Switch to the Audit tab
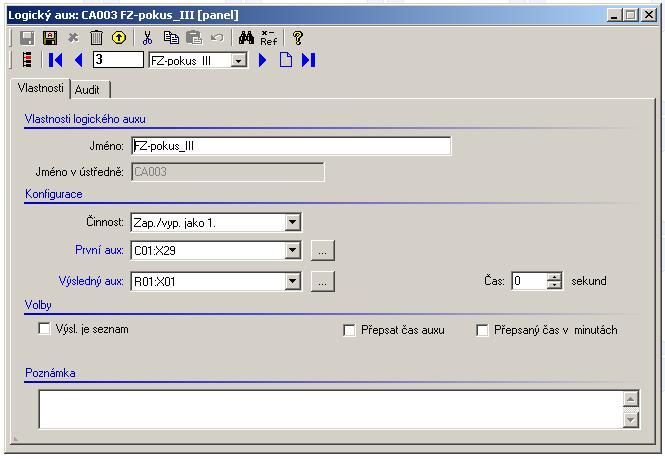Screen dimensions: 665x459 pos(87,89)
